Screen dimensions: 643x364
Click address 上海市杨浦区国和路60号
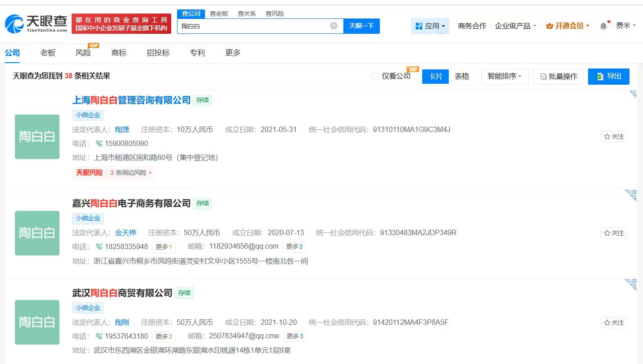pyautogui.click(x=156, y=158)
